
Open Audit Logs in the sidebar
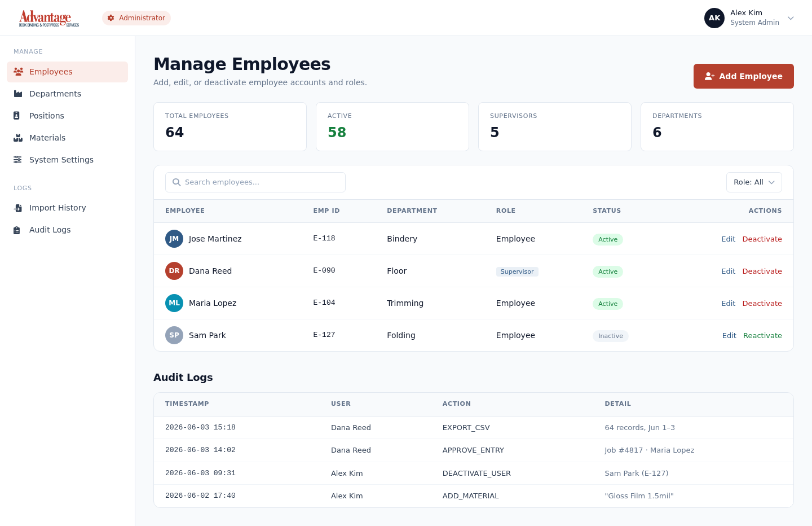point(68,230)
